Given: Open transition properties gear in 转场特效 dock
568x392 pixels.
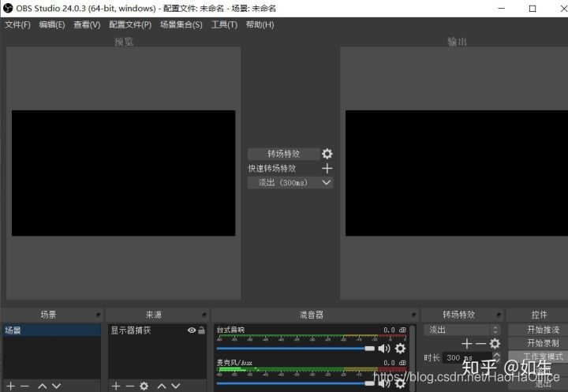Looking at the screenshot, I should 495,343.
